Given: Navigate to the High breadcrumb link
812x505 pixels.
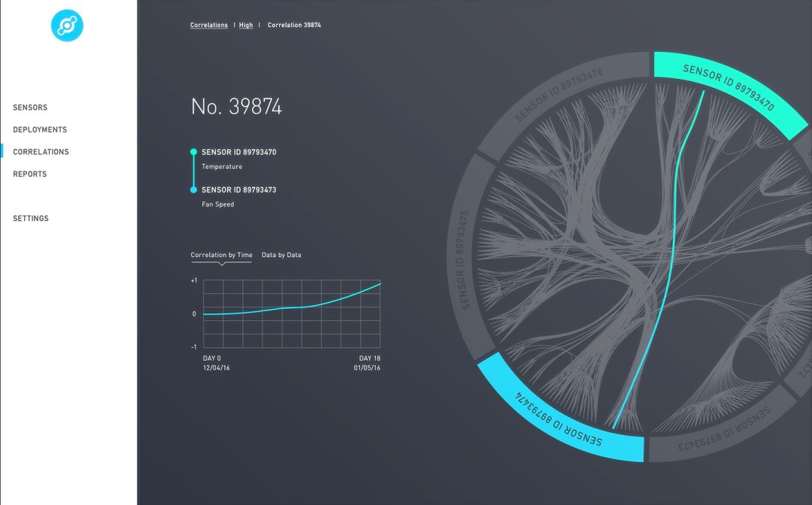Looking at the screenshot, I should pyautogui.click(x=246, y=26).
